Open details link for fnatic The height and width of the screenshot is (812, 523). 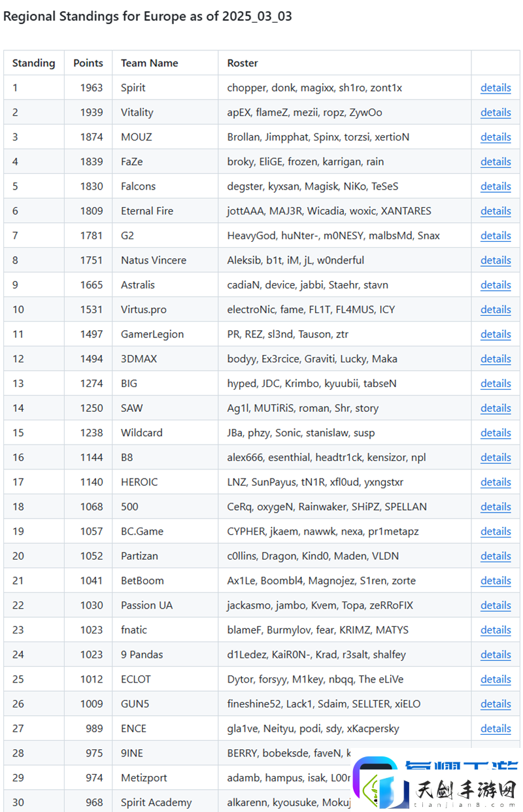pos(496,630)
